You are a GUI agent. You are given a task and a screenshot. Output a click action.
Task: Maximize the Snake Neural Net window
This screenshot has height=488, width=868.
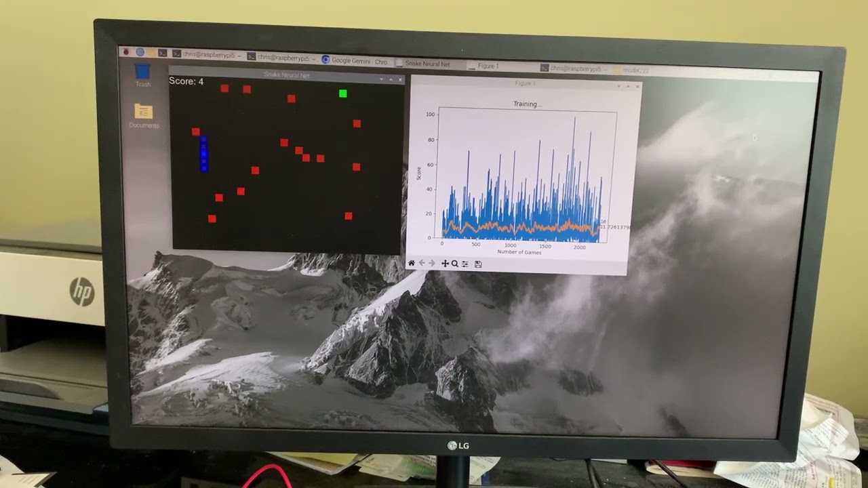click(391, 79)
